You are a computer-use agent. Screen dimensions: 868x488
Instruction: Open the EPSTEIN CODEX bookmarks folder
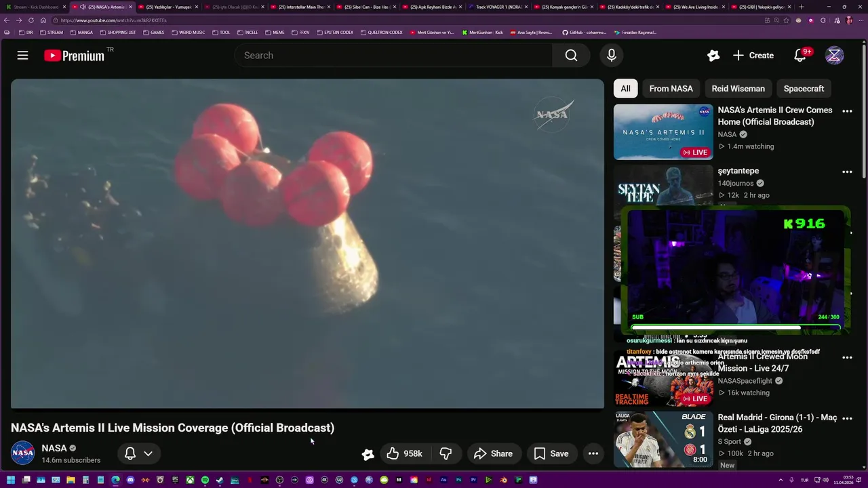tap(335, 32)
